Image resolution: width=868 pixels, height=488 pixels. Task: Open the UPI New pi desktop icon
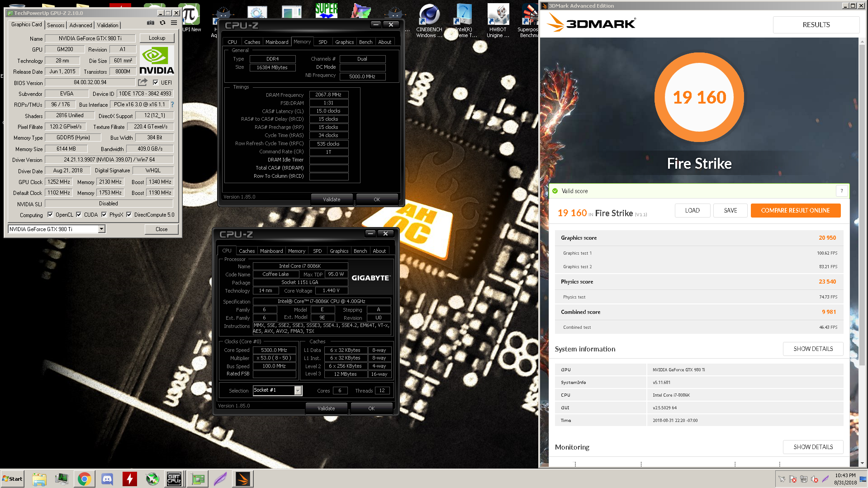point(191,18)
